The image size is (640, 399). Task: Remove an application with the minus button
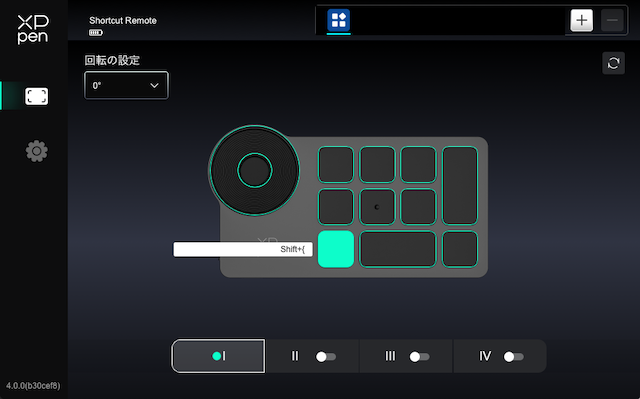point(612,20)
